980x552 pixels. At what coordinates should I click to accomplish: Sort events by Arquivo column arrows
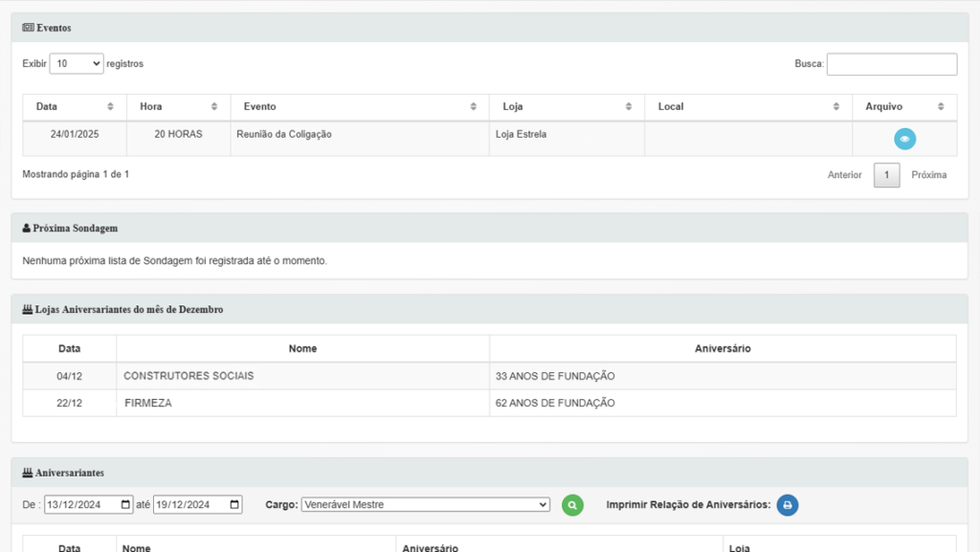coord(941,107)
